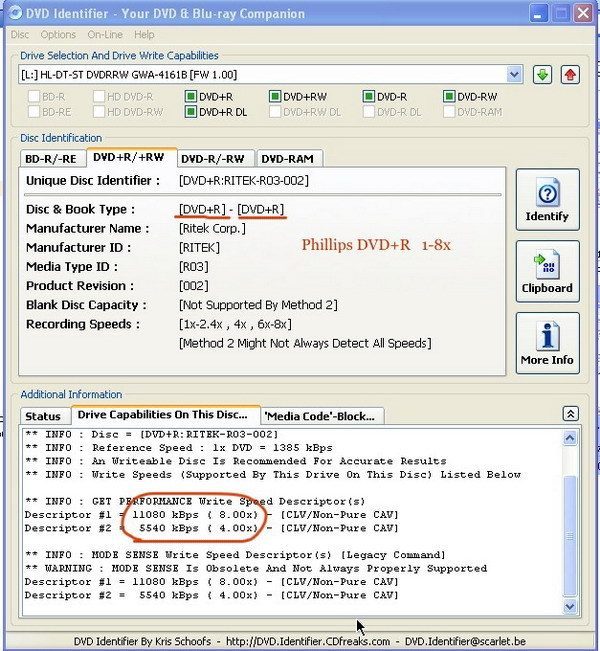
Task: Click the DVD.Identifier@scarlet.be email address
Action: tap(465, 641)
